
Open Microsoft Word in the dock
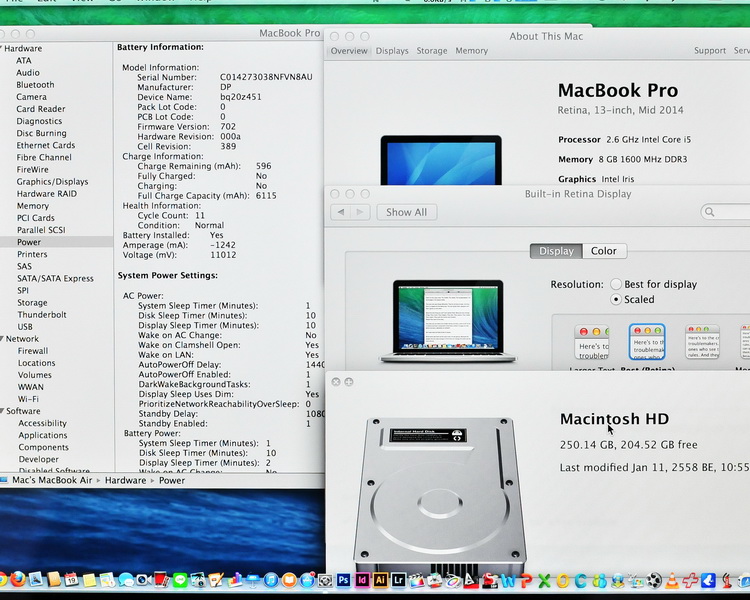click(507, 580)
